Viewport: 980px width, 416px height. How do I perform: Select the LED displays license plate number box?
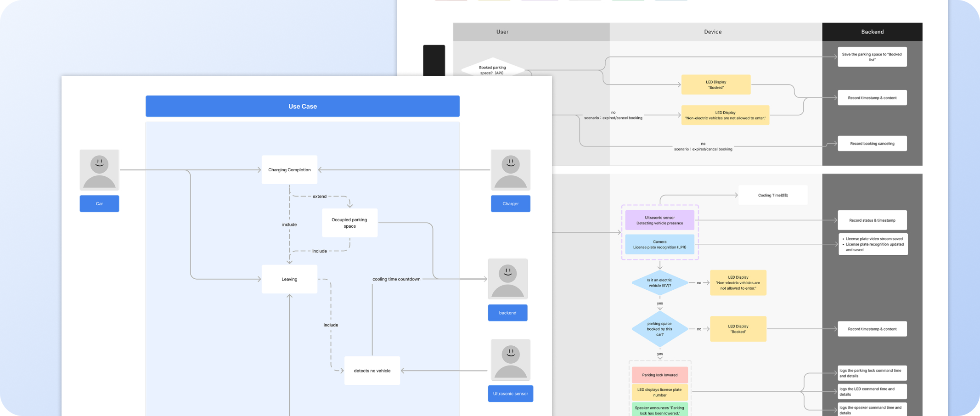tap(659, 392)
